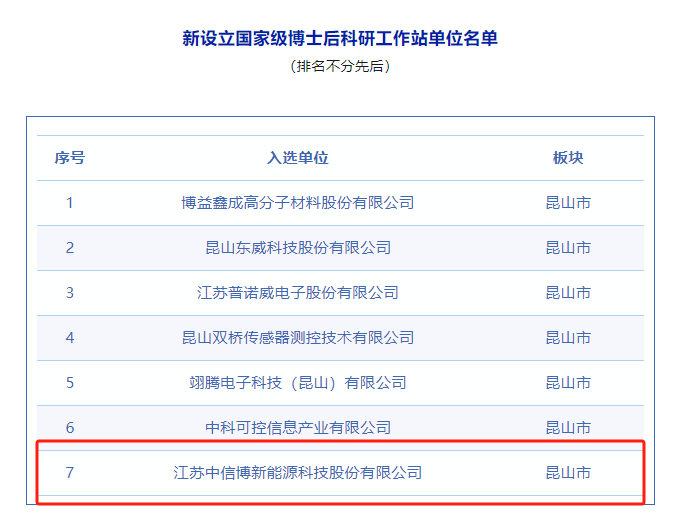Click serial number 7 in highlighted row
This screenshot has width=682, height=526.
[x=70, y=473]
